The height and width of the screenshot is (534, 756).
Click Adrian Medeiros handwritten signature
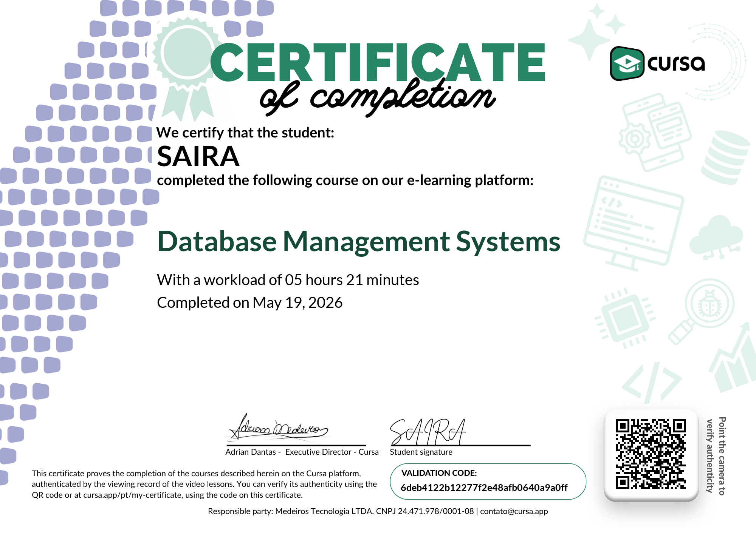279,428
